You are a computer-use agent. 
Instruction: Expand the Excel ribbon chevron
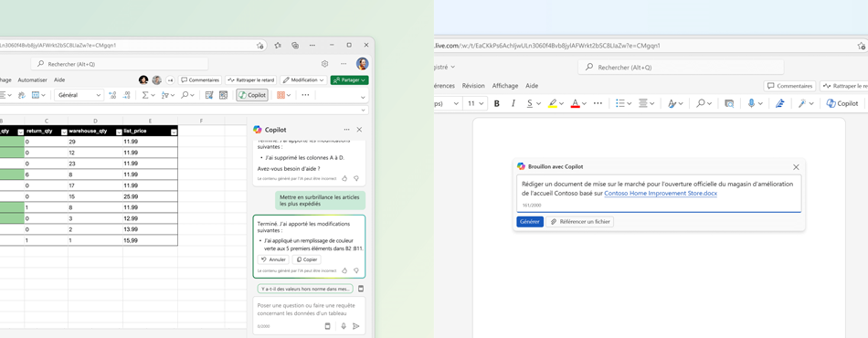tap(363, 97)
